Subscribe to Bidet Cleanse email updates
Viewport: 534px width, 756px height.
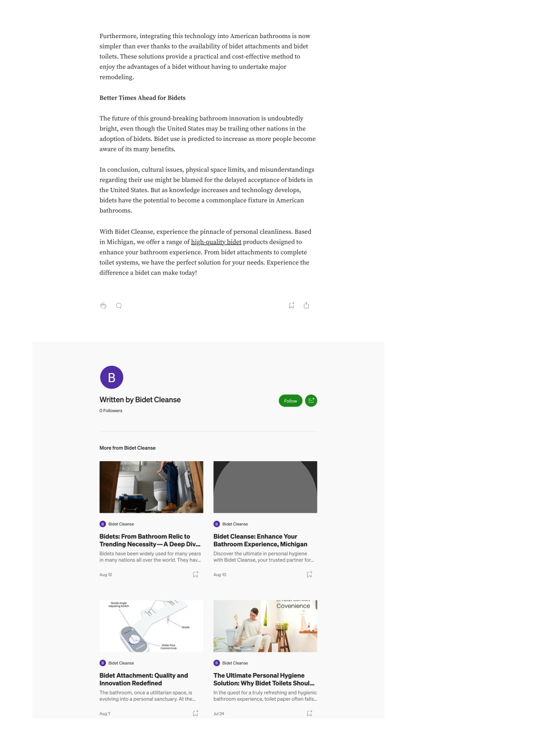click(311, 401)
